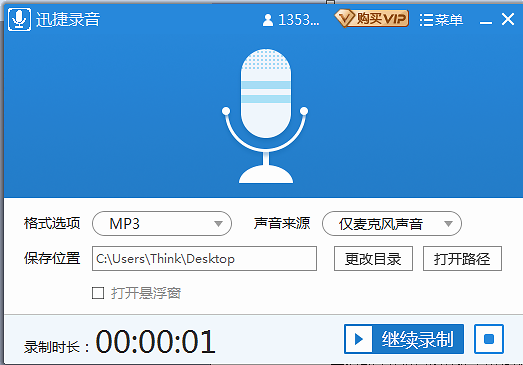The image size is (523, 365).
Task: Close the 迅捷录音 window
Action: (x=508, y=19)
